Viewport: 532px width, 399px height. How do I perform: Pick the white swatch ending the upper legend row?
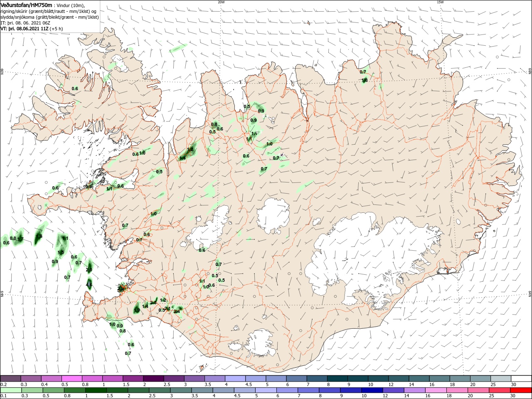(521, 379)
